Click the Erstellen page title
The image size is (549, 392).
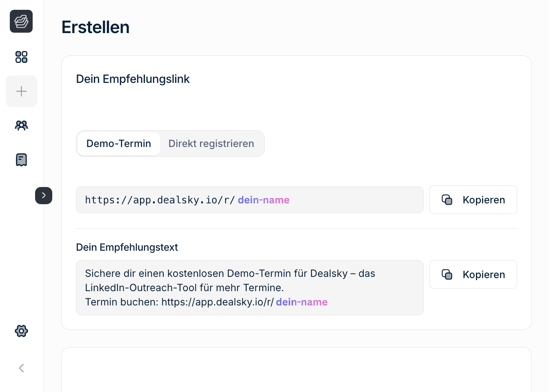96,27
